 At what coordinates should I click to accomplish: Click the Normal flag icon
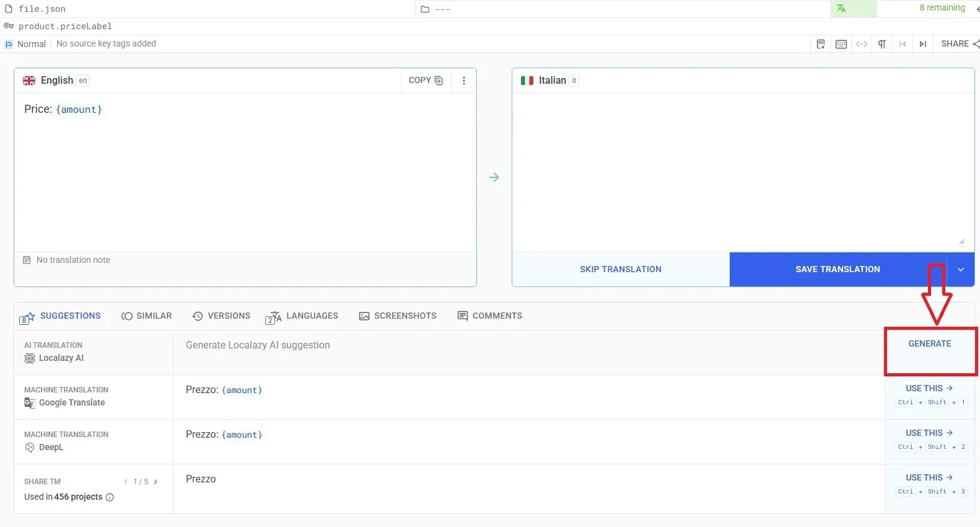(9, 45)
